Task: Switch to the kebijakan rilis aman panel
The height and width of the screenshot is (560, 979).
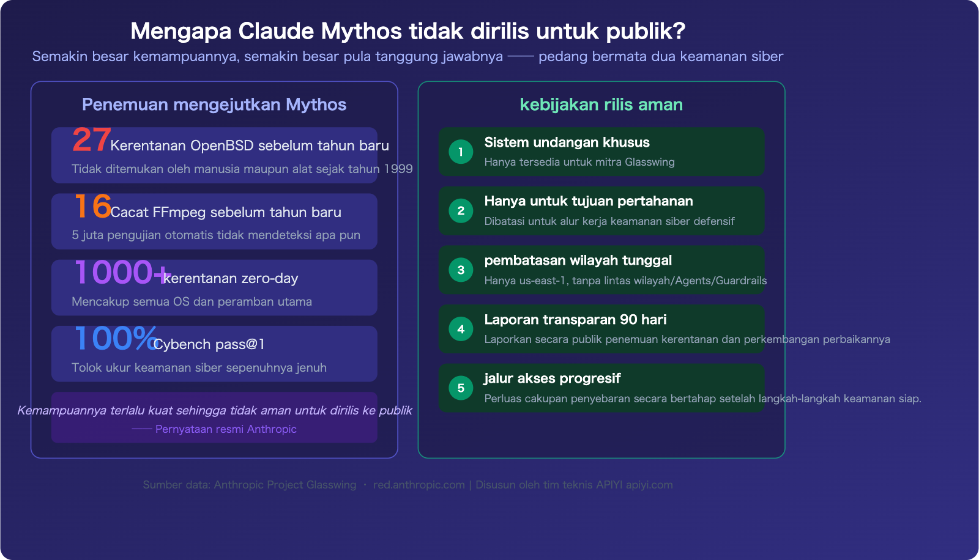Action: (x=601, y=105)
